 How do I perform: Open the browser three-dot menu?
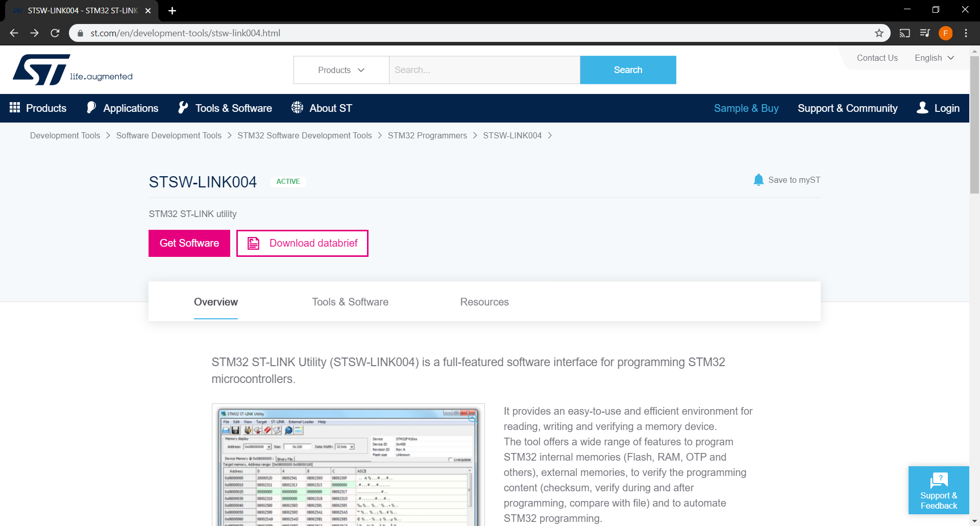[966, 33]
